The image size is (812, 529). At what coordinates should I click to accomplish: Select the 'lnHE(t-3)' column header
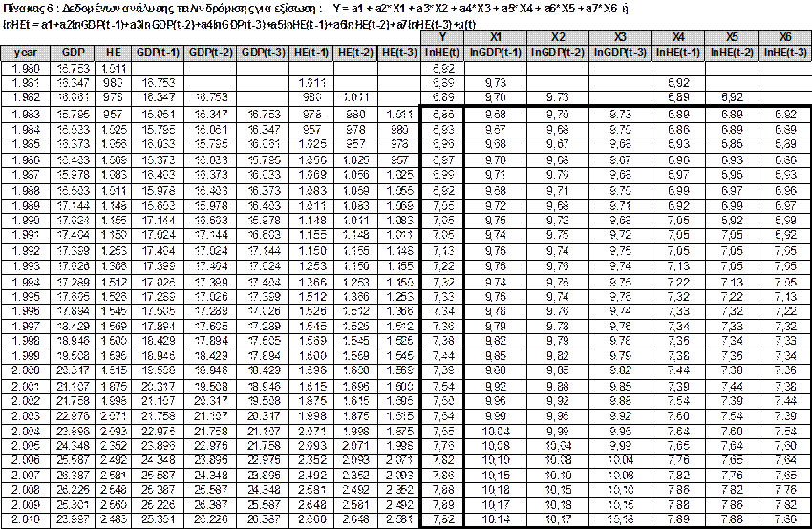785,53
